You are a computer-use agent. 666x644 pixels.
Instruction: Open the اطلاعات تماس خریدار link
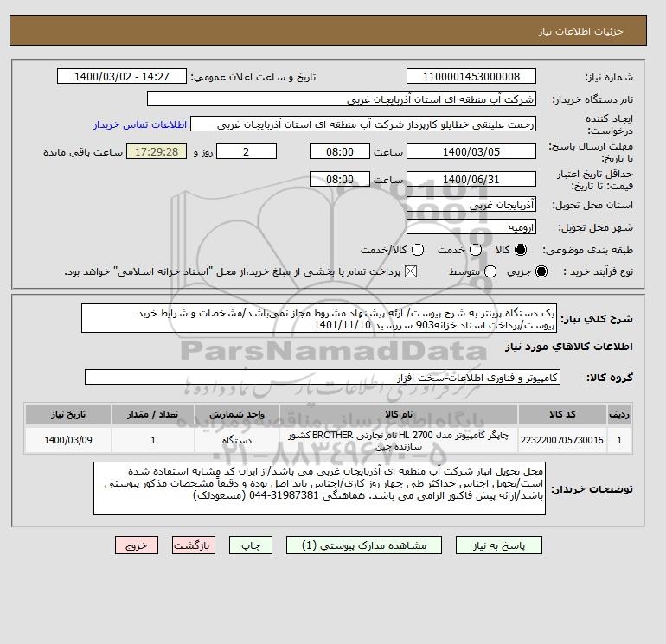pyautogui.click(x=140, y=124)
